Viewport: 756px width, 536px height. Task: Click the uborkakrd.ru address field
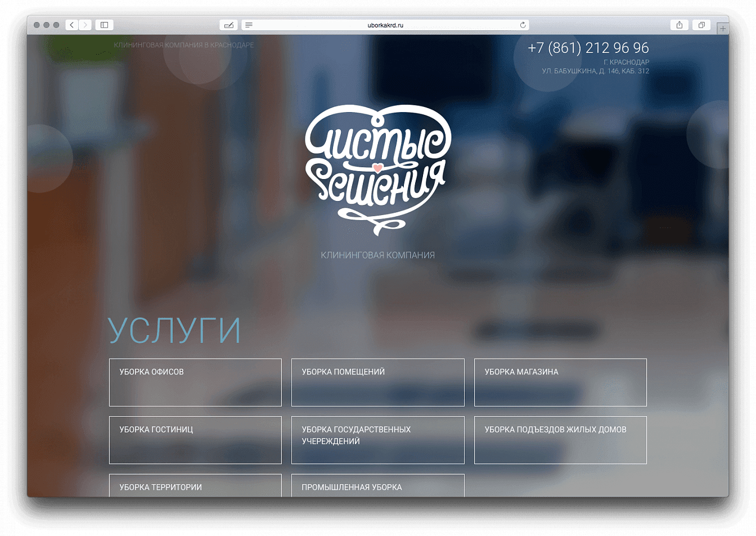(385, 25)
